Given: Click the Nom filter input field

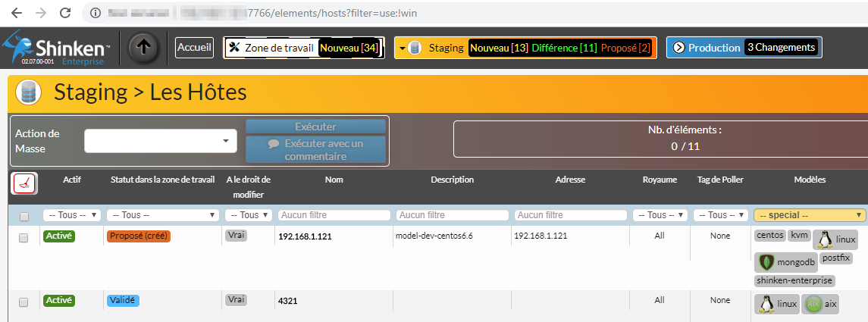Looking at the screenshot, I should point(334,215).
